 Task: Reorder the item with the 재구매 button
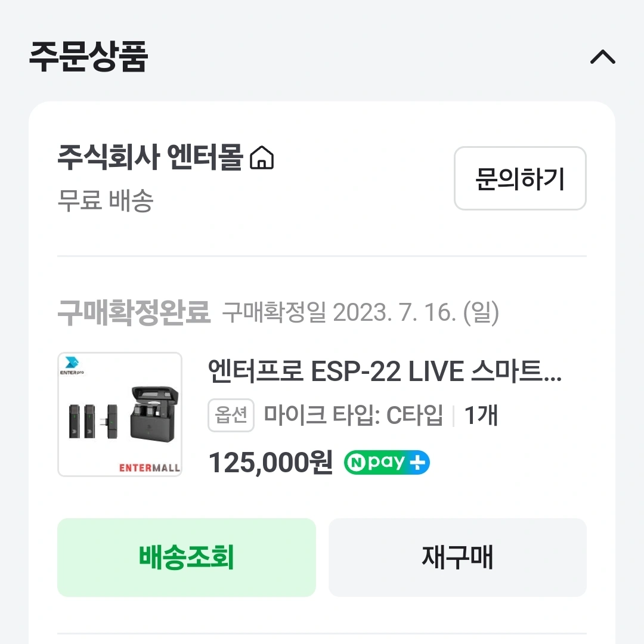pyautogui.click(x=457, y=557)
